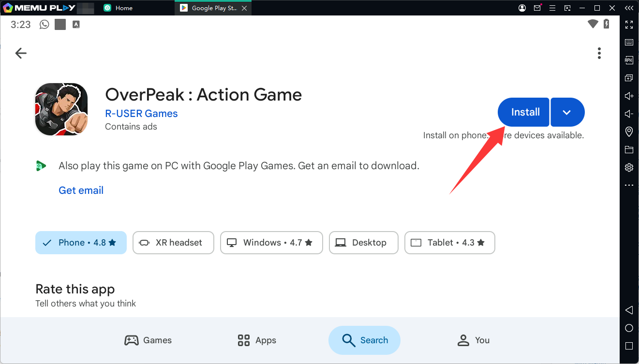The height and width of the screenshot is (364, 639).
Task: Open the shared folder sidebar icon
Action: 629,149
